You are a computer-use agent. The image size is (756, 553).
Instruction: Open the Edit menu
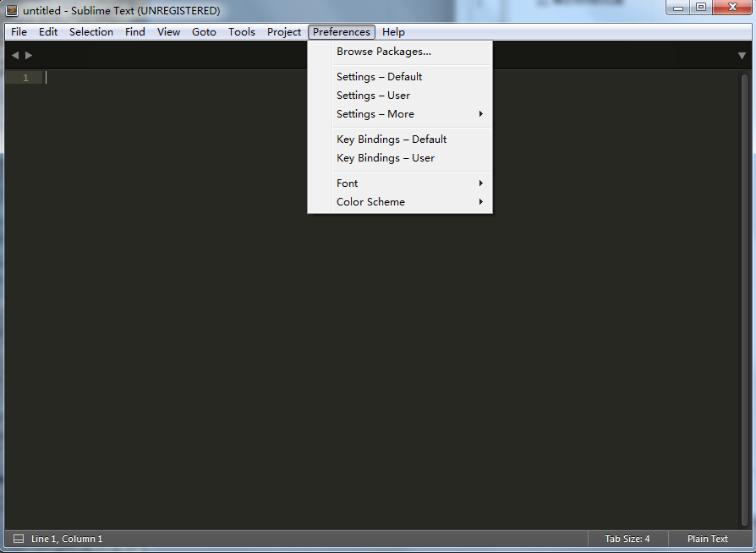[48, 32]
